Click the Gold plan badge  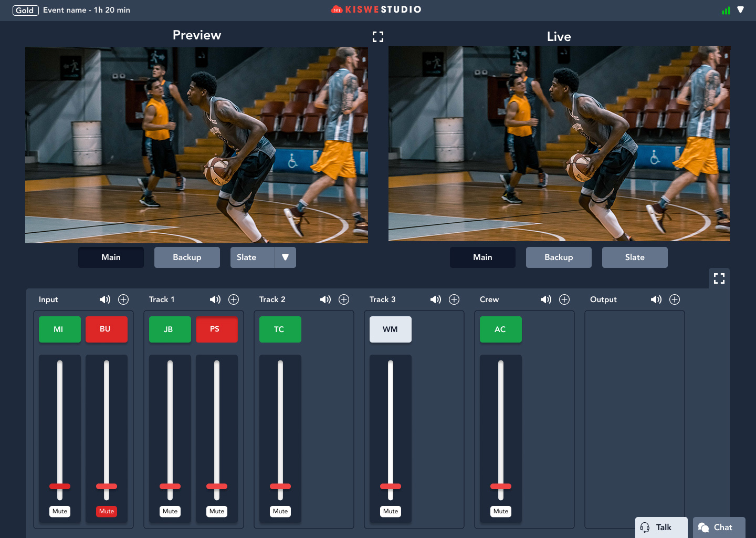(x=25, y=11)
